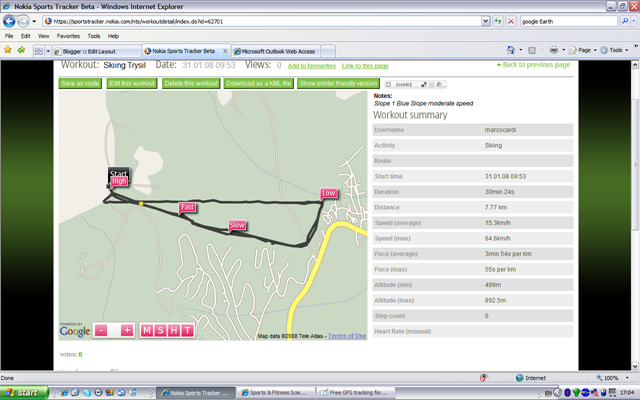Screen dimensions: 640x400
Task: Launch Skype from quick launch bar
Action: (x=87, y=393)
